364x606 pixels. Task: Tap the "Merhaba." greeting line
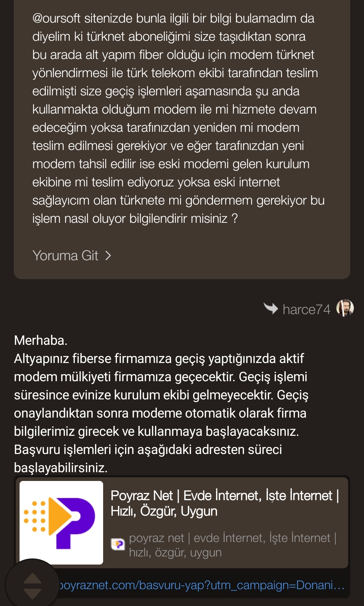click(41, 340)
